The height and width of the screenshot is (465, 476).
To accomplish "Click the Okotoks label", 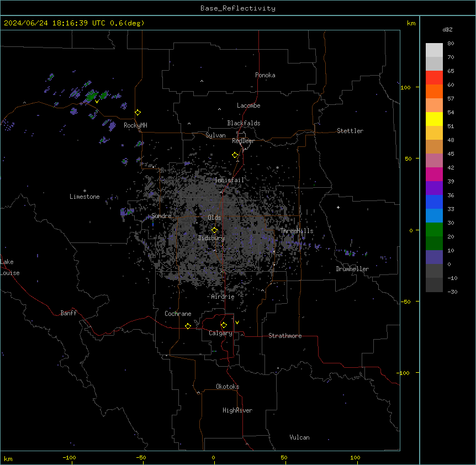I will (x=228, y=387).
